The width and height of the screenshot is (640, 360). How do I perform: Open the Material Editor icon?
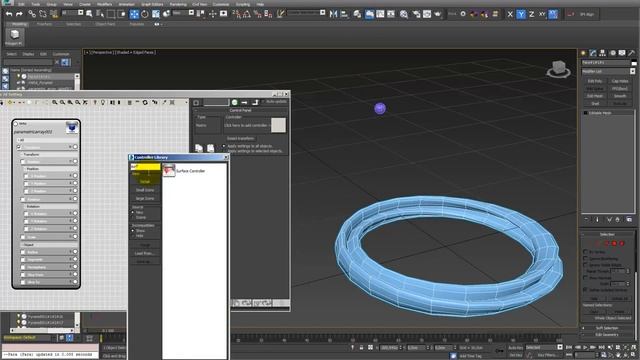(x=404, y=14)
